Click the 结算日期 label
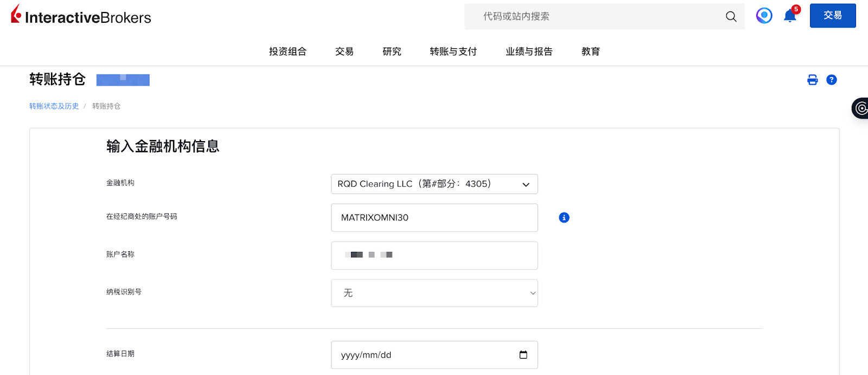Image resolution: width=868 pixels, height=375 pixels. pos(120,354)
